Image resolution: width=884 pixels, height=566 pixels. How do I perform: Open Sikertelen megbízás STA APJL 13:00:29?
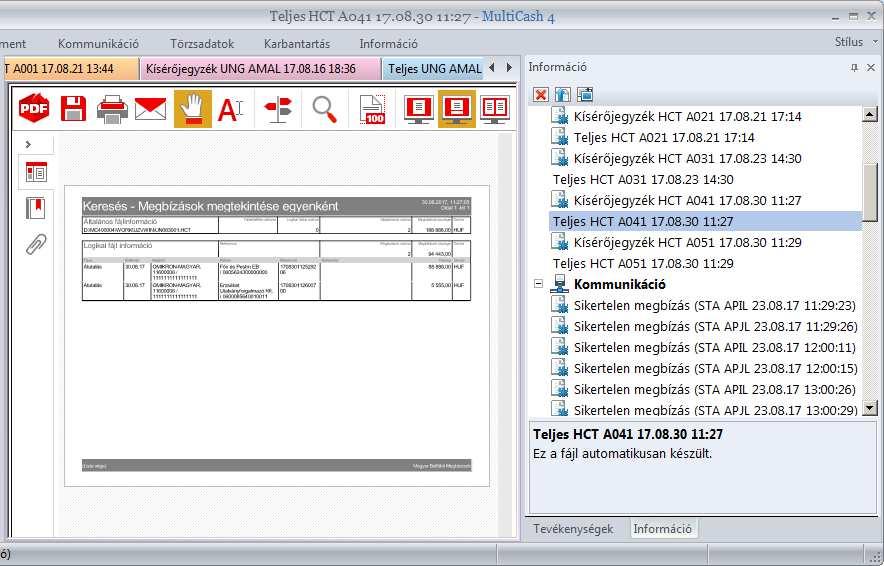(715, 410)
